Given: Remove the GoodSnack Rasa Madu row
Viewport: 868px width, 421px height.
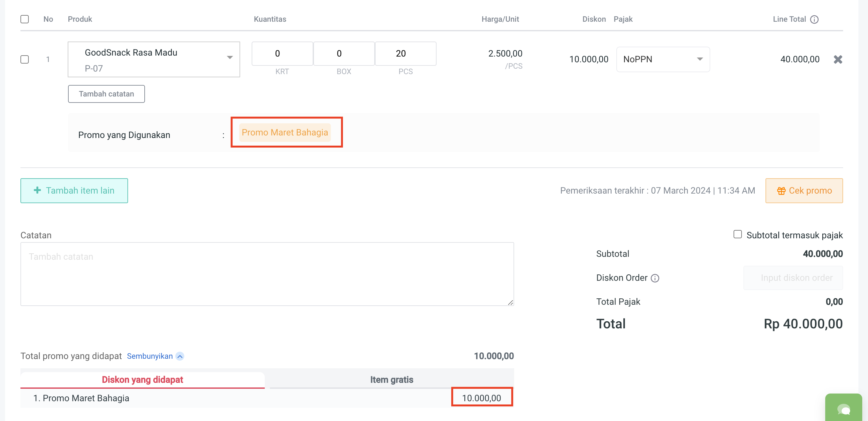Looking at the screenshot, I should tap(838, 60).
